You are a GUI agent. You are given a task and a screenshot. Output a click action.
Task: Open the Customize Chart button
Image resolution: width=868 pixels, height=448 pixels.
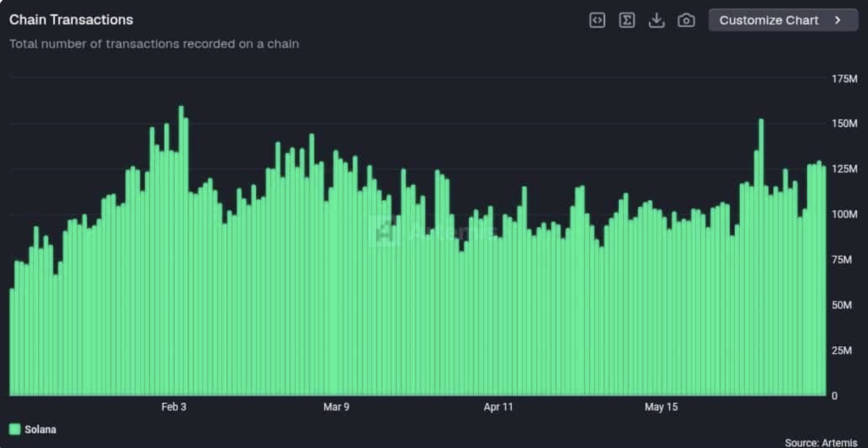click(x=783, y=20)
